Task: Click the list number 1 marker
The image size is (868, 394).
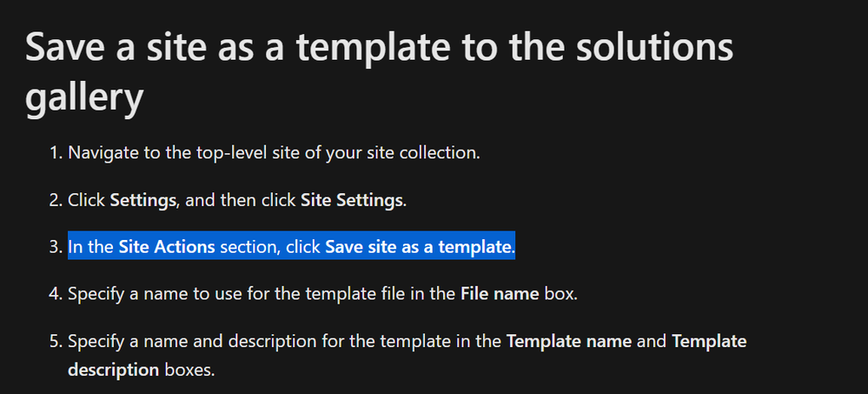Action: [54, 153]
